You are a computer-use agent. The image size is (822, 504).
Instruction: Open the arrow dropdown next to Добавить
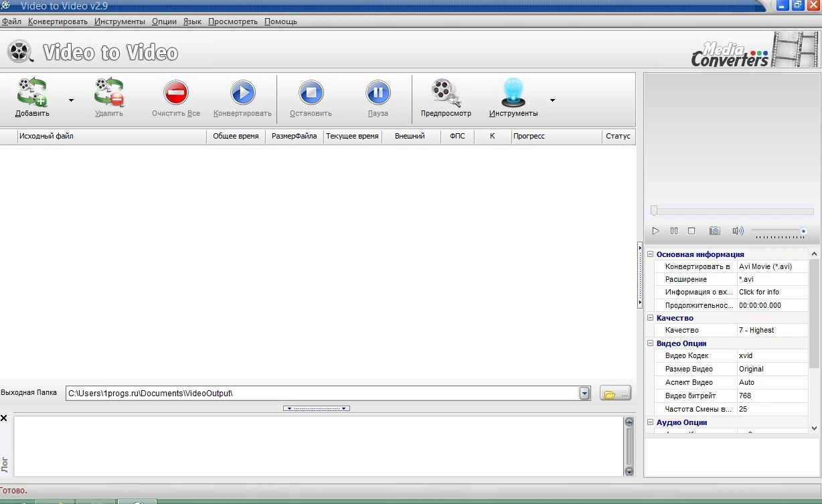[x=71, y=100]
